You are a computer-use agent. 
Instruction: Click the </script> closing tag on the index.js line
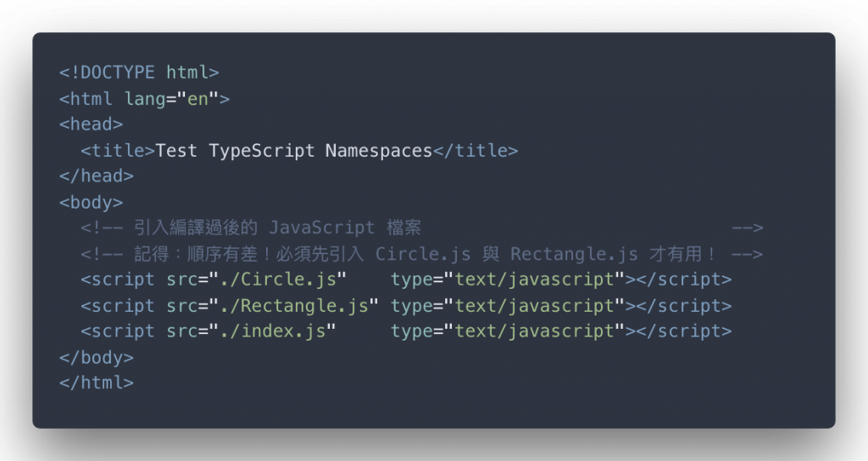tap(684, 331)
